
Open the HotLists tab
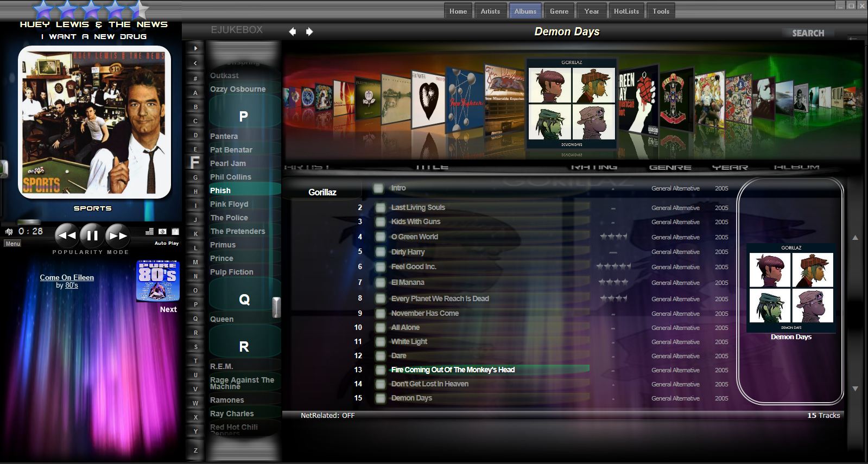(x=626, y=11)
